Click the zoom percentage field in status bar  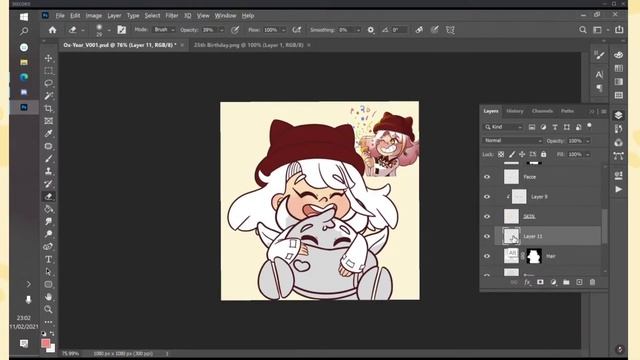(x=70, y=353)
